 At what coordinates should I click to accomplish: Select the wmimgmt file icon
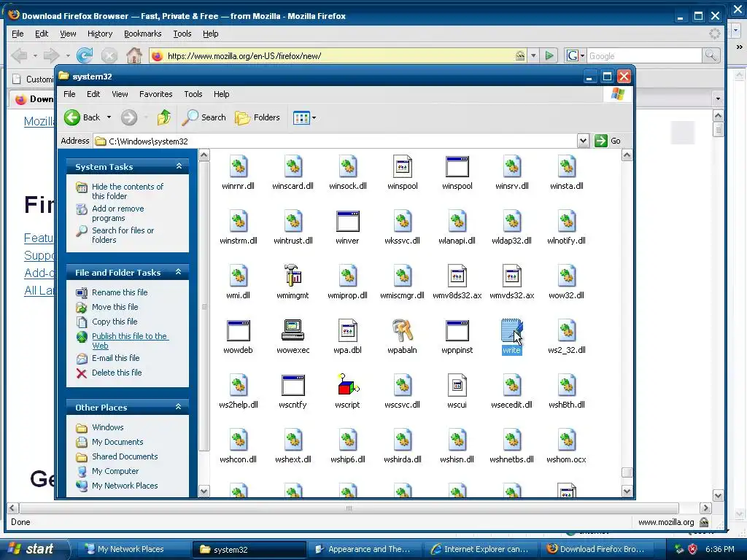(x=293, y=276)
